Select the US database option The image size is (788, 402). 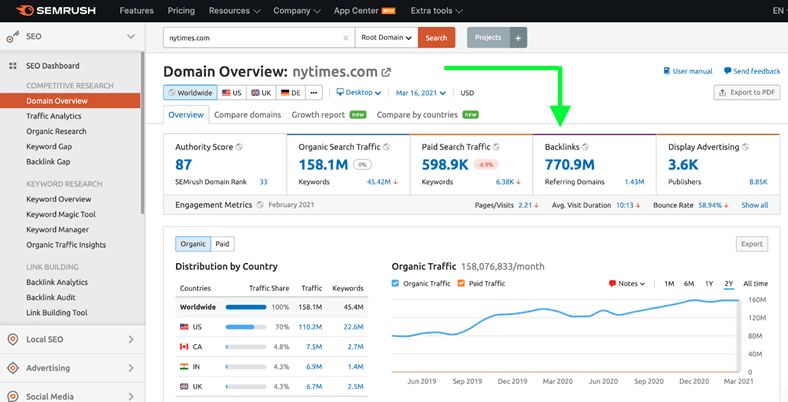point(232,92)
